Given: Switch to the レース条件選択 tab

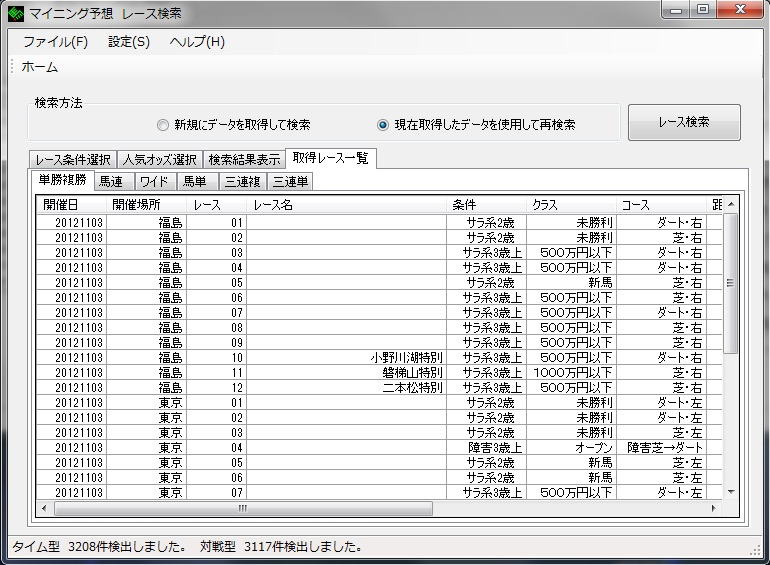Looking at the screenshot, I should click(73, 160).
